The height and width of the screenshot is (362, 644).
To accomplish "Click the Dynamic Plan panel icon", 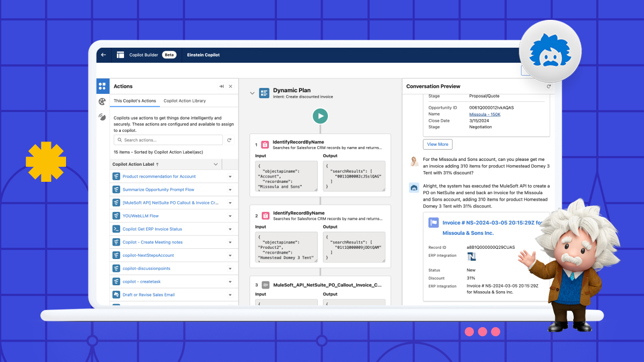I will (x=264, y=93).
